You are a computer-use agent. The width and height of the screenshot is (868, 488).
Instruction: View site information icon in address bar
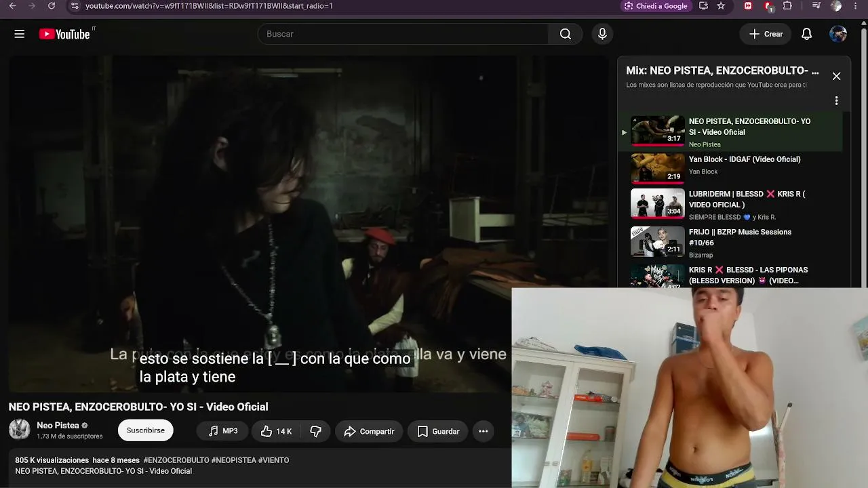75,6
